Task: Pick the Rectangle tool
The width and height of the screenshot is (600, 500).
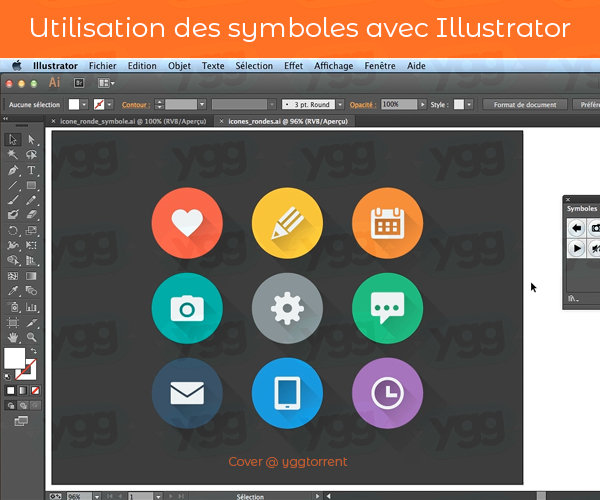Action: (x=31, y=185)
